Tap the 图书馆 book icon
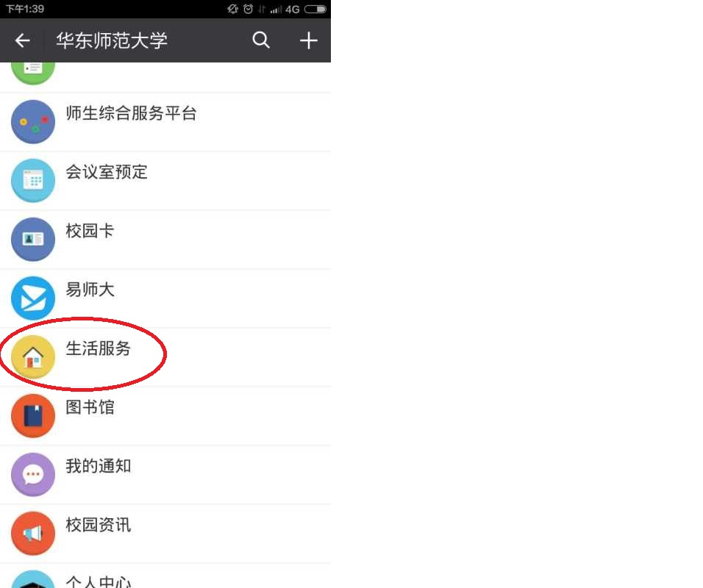This screenshot has height=588, width=703. point(33,415)
